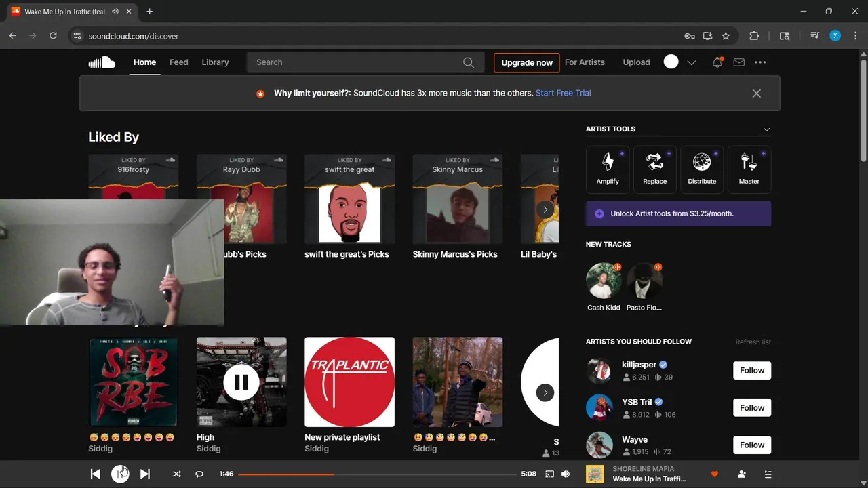Open the SOB RBE playlist cover
The width and height of the screenshot is (868, 488).
click(134, 382)
